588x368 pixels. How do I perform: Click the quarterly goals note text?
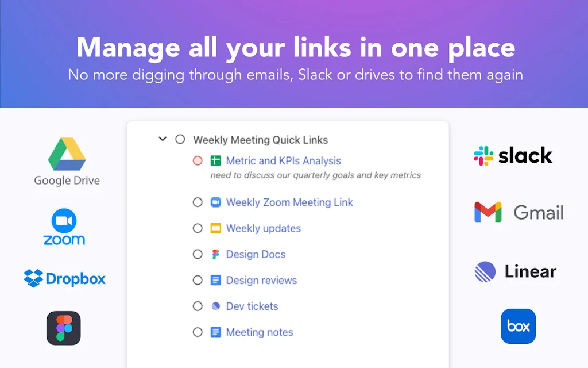click(x=315, y=175)
